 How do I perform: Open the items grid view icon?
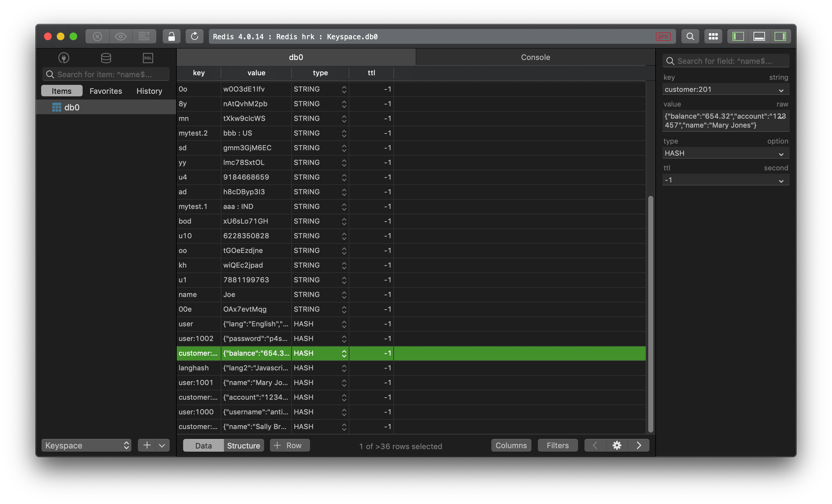click(x=713, y=36)
